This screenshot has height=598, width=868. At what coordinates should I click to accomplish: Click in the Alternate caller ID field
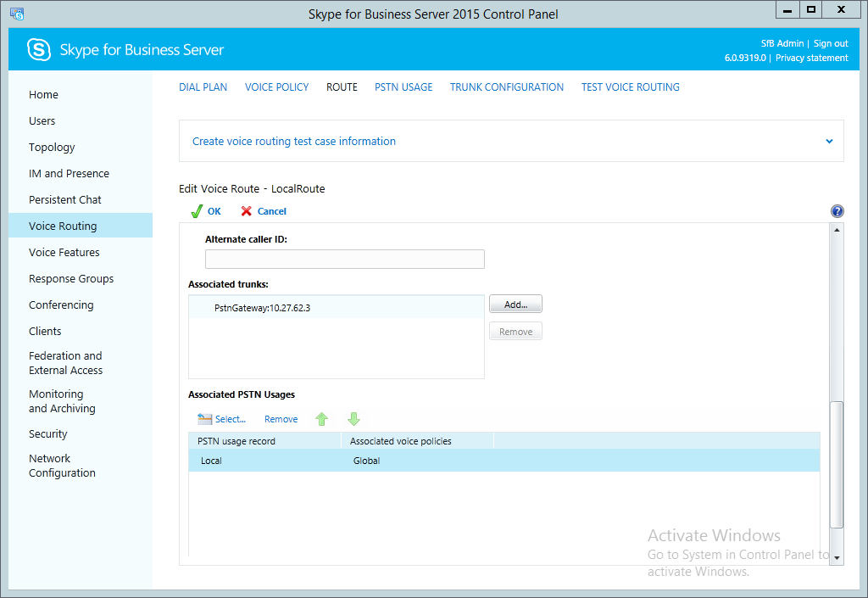[x=344, y=260]
